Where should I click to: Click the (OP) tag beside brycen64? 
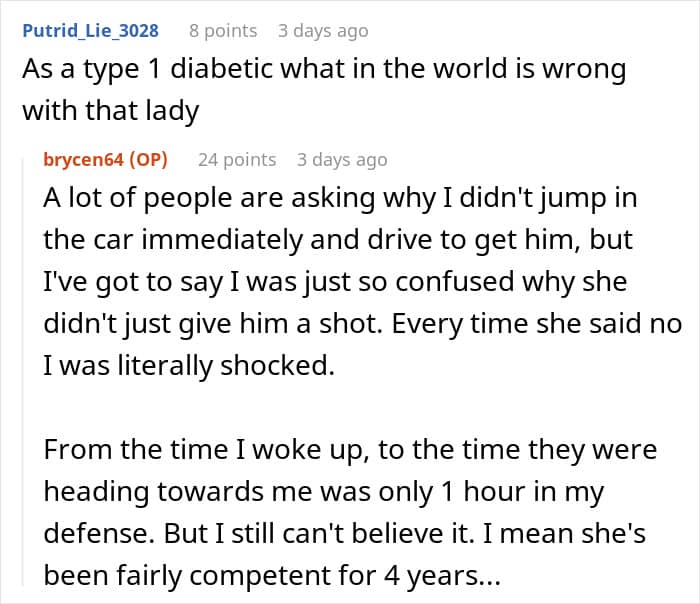[148, 159]
